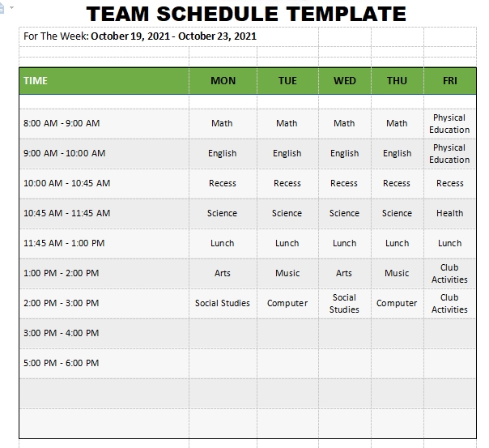Image resolution: width=489 pixels, height=448 pixels.
Task: Select the Team Schedule Template title
Action: point(246,14)
